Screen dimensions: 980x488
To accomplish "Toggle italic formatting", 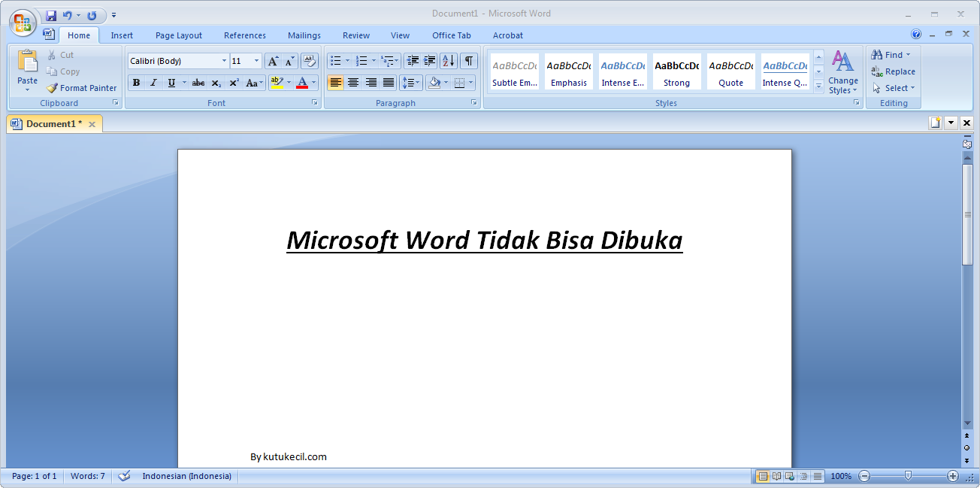I will click(153, 83).
